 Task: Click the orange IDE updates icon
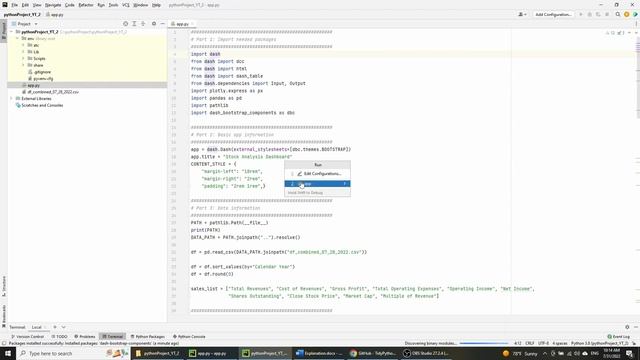[627, 14]
